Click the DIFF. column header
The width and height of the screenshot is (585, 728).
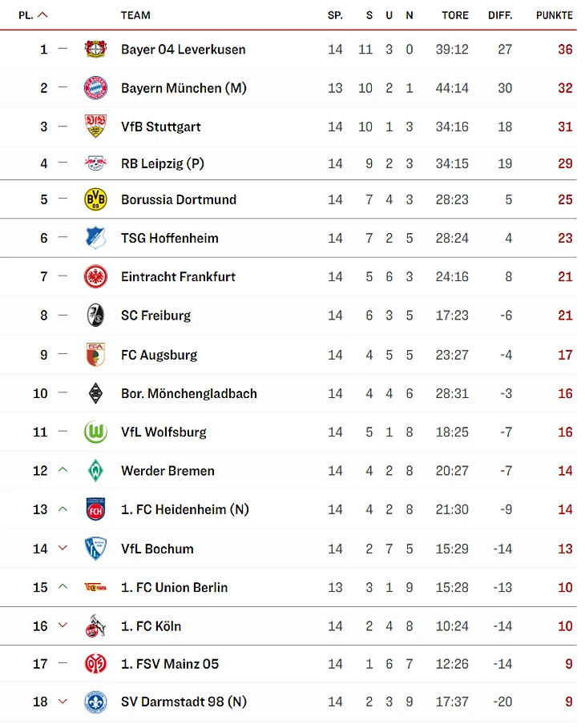pyautogui.click(x=500, y=15)
